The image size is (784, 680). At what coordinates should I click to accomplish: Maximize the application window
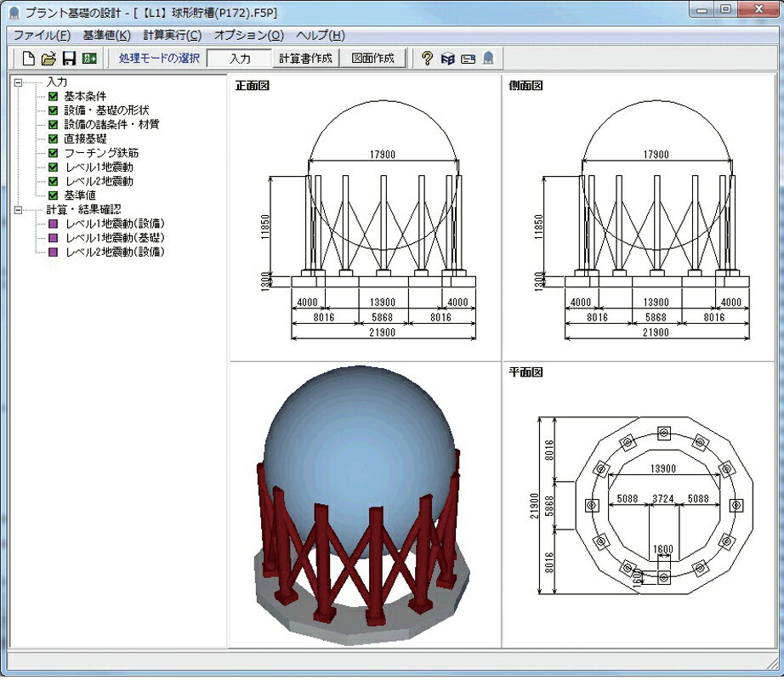click(726, 10)
